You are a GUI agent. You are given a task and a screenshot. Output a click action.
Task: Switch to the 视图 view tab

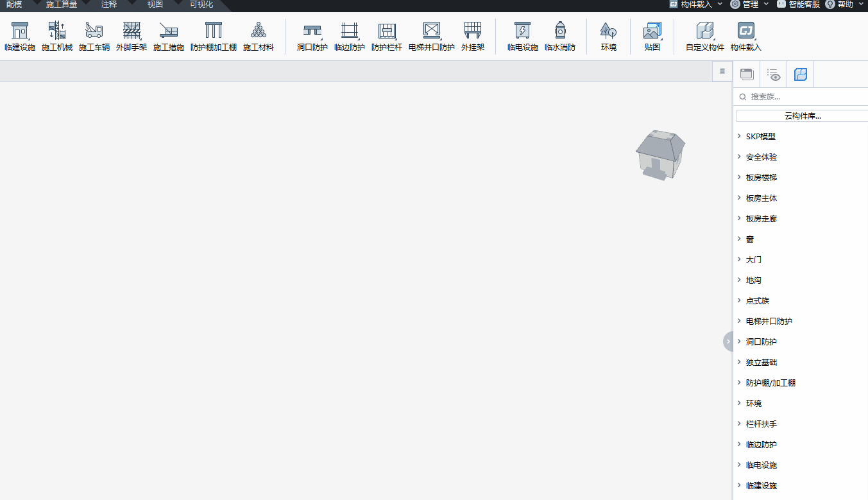[155, 4]
